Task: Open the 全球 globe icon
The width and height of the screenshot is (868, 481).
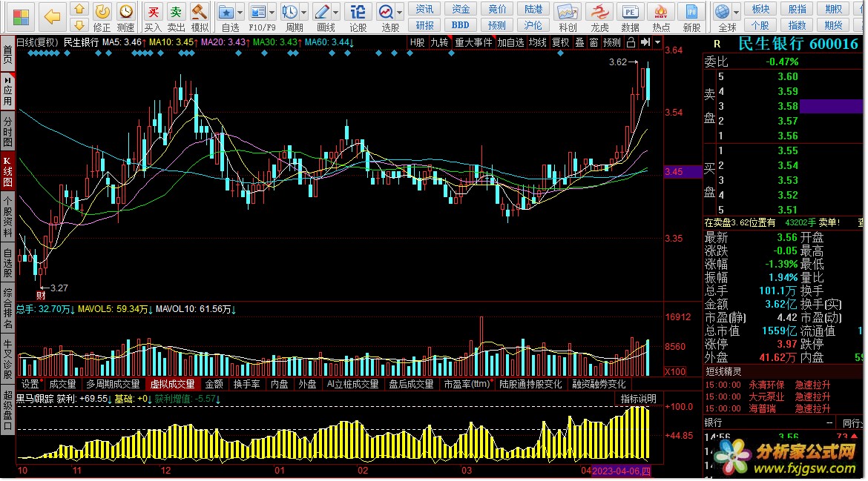Action: [722, 12]
